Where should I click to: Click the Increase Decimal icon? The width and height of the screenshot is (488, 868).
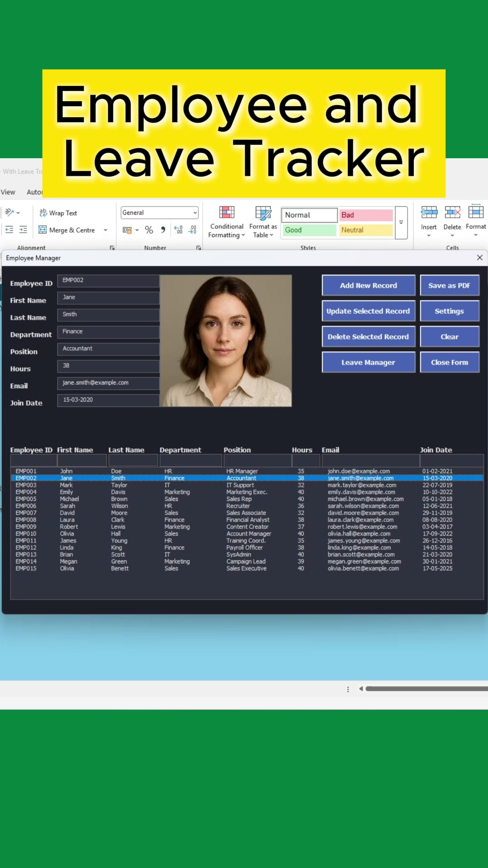click(x=178, y=230)
